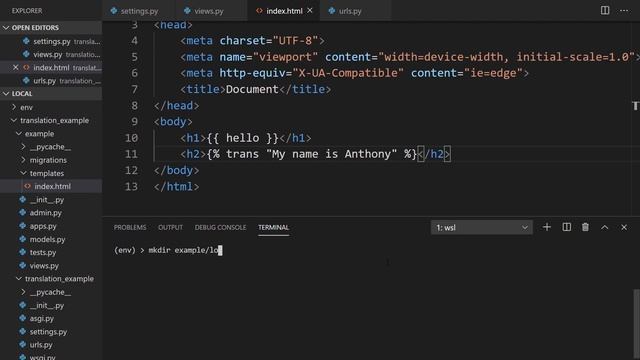Open settings.py from Open Editors
Viewport: 640px width, 360px height.
tap(51, 41)
